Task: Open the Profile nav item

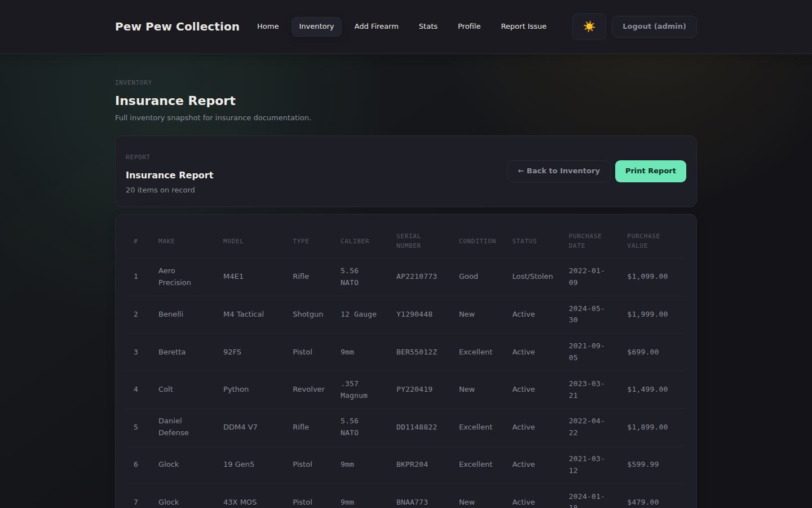Action: click(469, 27)
